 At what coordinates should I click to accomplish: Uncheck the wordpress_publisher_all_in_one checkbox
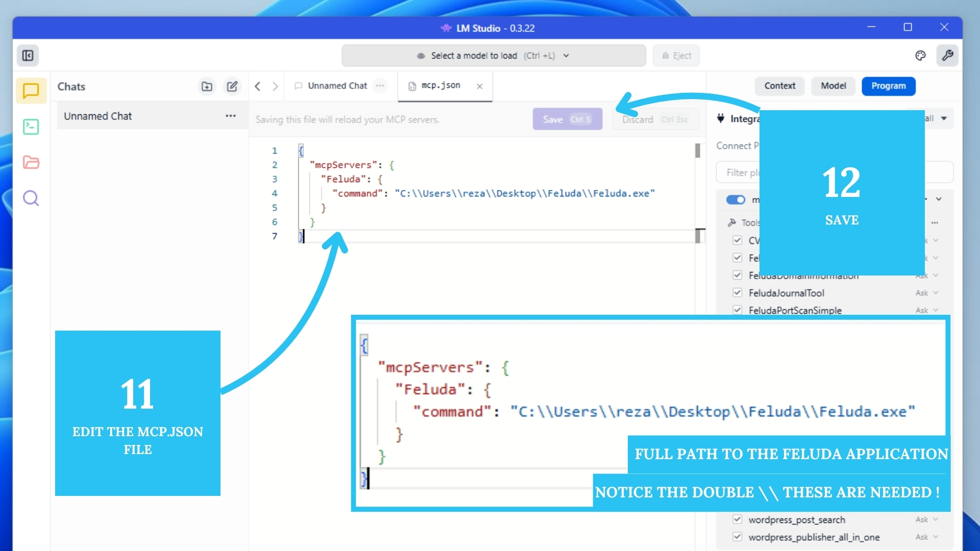pos(737,537)
